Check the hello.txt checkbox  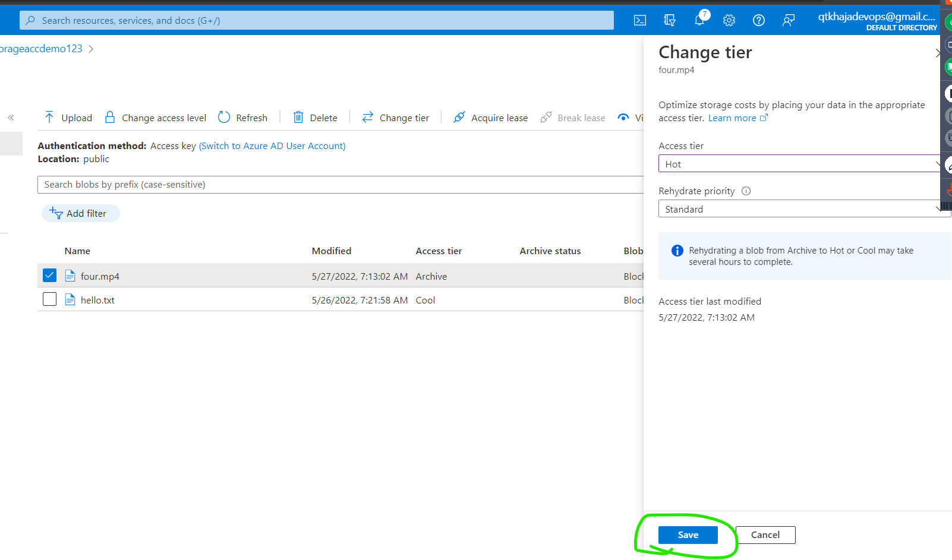(49, 299)
